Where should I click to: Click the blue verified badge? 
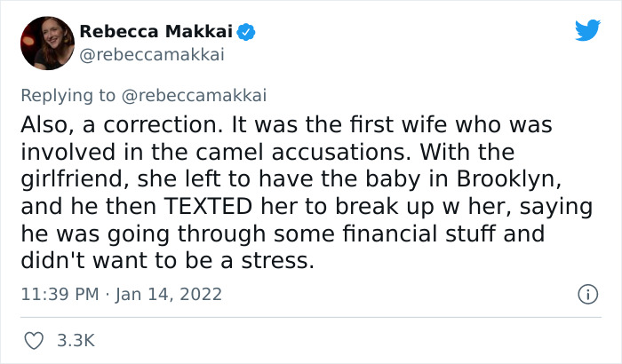(247, 33)
